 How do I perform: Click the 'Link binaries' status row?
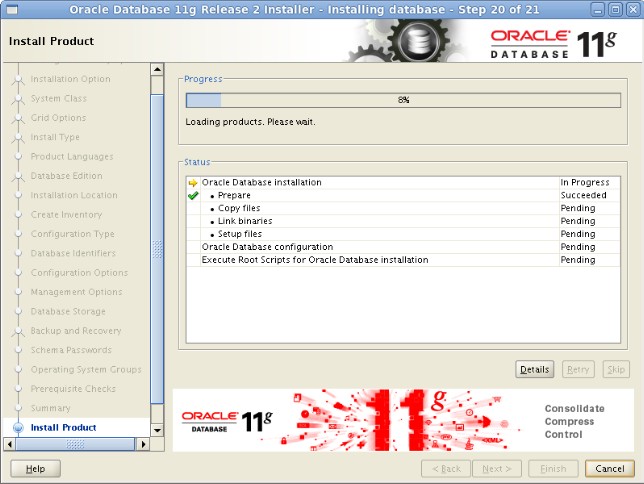403,221
